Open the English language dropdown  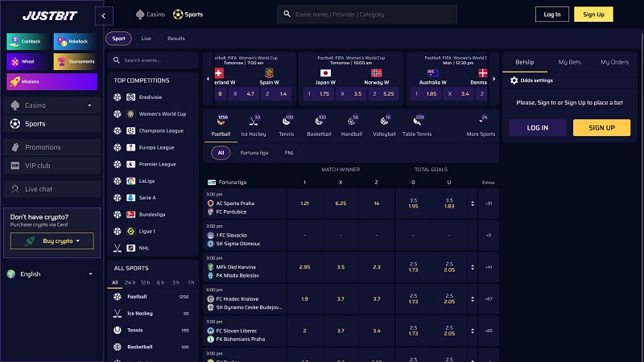[51, 274]
